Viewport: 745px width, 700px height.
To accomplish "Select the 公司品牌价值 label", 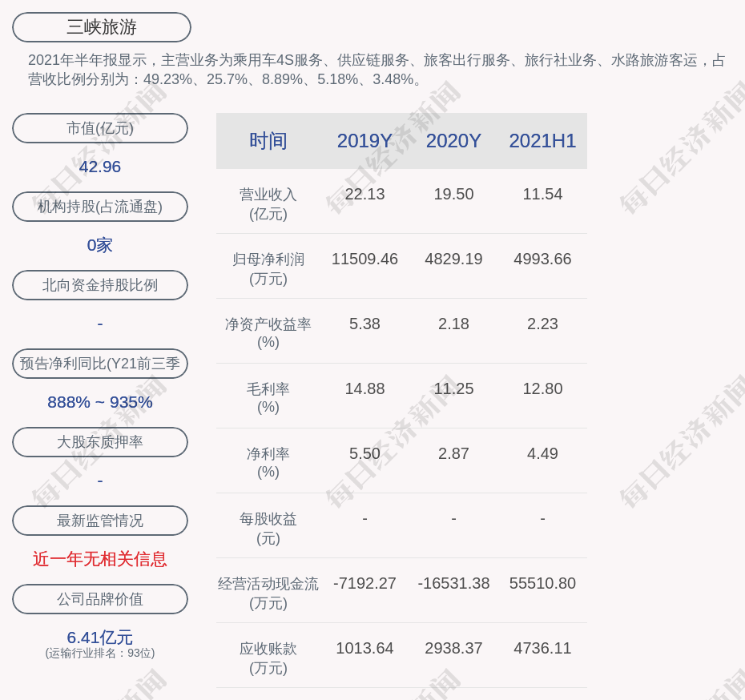I will point(100,599).
